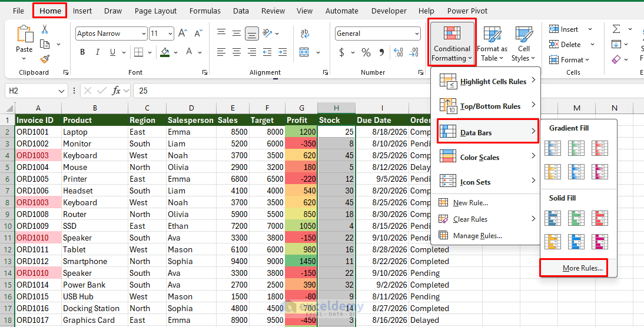This screenshot has width=644, height=327.
Task: Click the Cut scissors icon
Action: pos(45,29)
